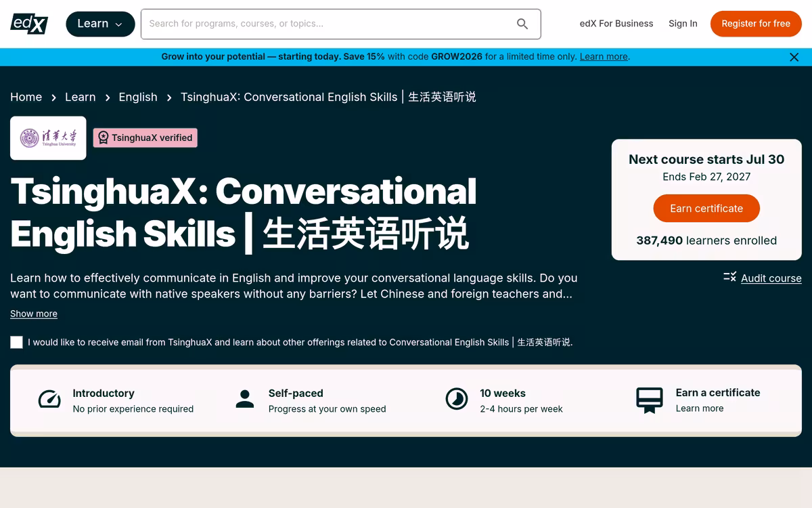
Task: Click the edX logo
Action: click(29, 23)
